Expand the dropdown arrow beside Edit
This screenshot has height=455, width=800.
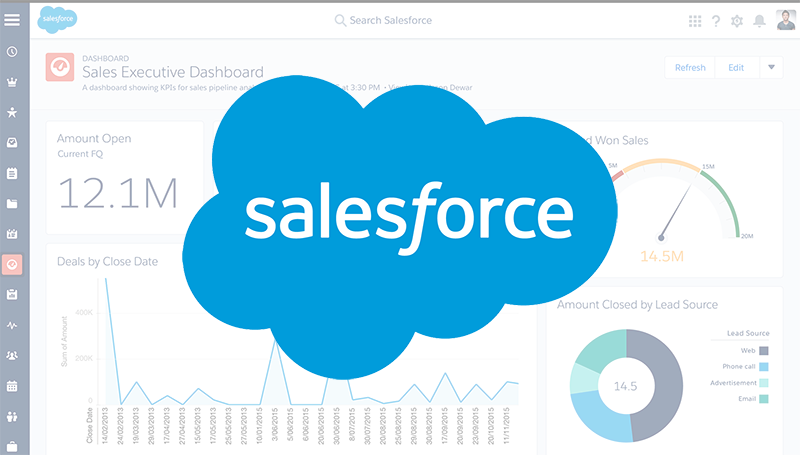coord(771,68)
